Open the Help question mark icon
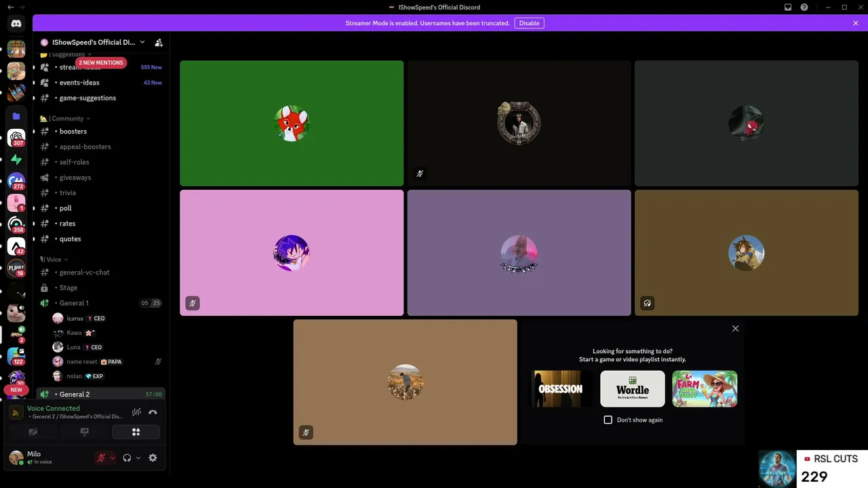 (x=804, y=7)
